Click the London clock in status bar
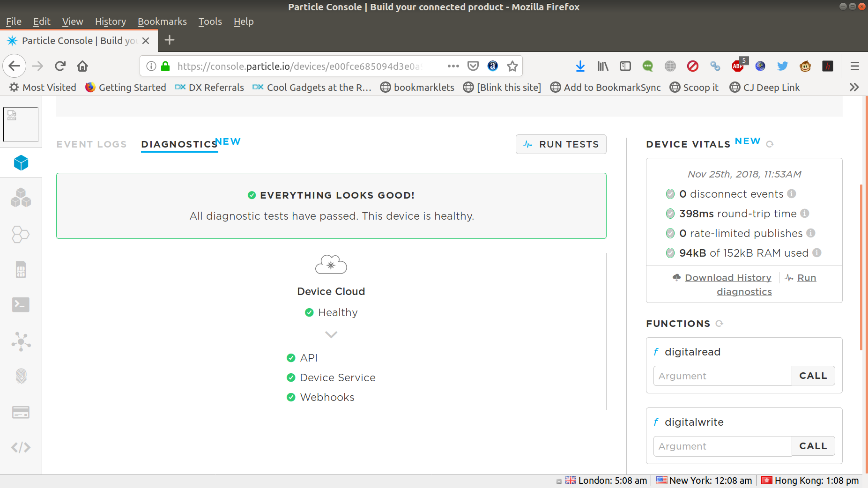Screen dimensions: 868x488 coord(606,481)
